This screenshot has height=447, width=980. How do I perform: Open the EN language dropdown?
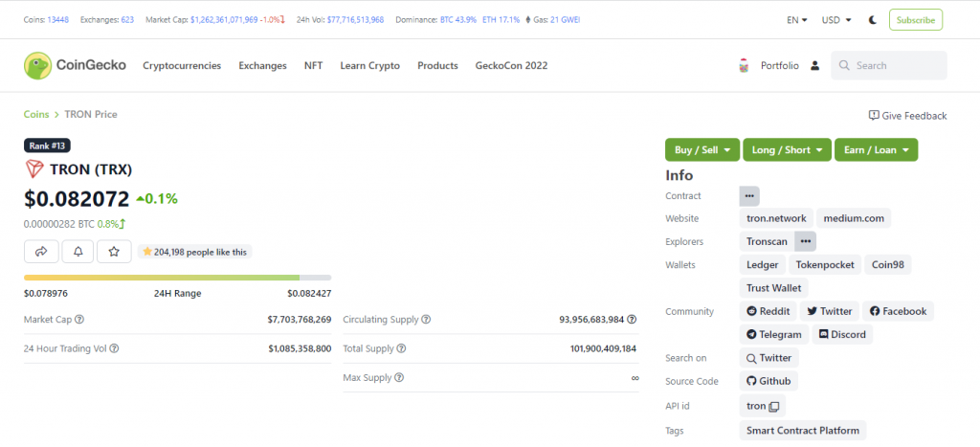tap(797, 20)
